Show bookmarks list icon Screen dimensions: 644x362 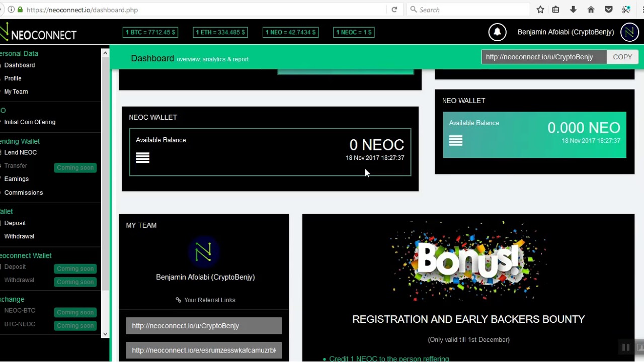(x=555, y=10)
